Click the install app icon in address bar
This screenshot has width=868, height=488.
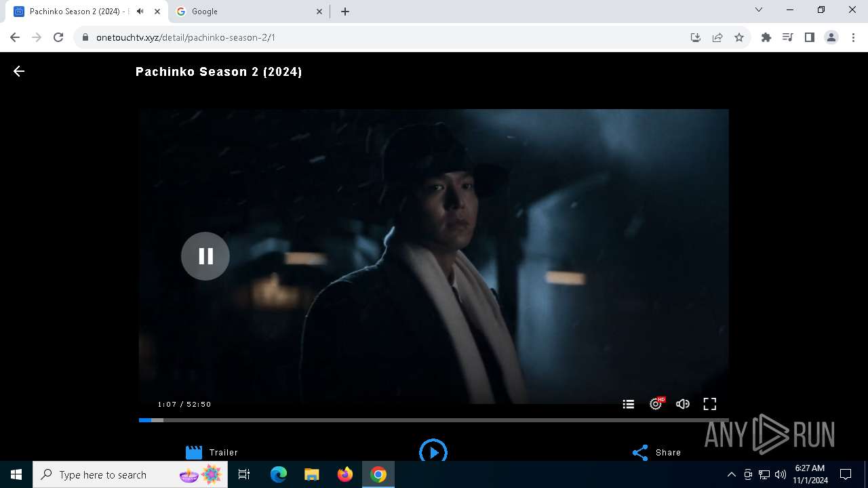click(696, 37)
